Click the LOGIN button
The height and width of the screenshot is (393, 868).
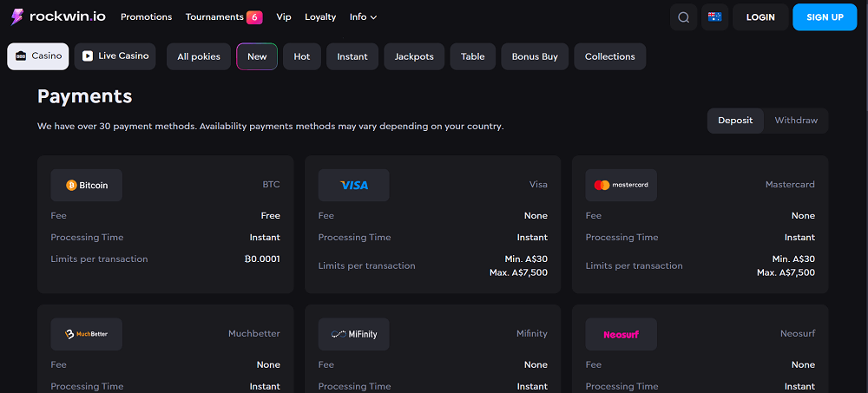click(x=760, y=17)
